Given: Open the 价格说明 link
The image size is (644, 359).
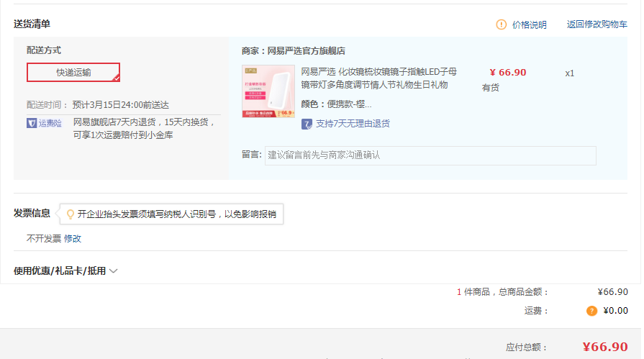Looking at the screenshot, I should point(529,24).
